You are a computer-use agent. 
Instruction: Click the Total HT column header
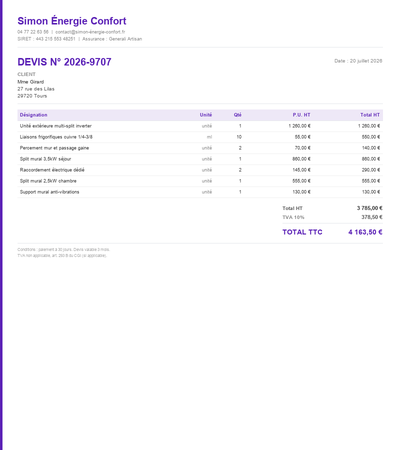370,115
